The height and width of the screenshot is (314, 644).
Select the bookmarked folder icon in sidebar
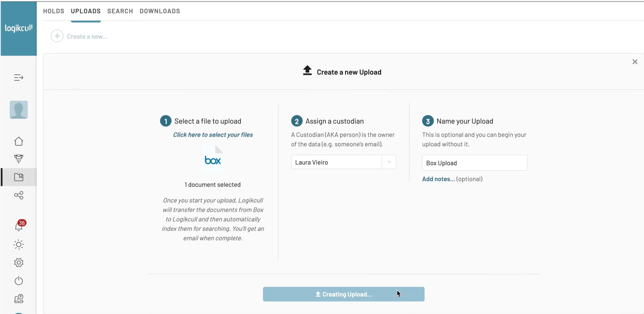[x=19, y=177]
